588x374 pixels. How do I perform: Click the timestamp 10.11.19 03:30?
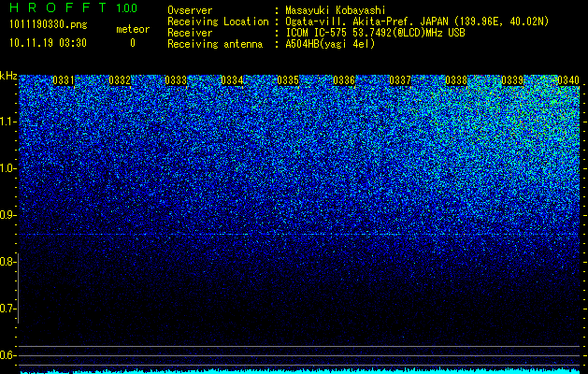click(x=48, y=43)
